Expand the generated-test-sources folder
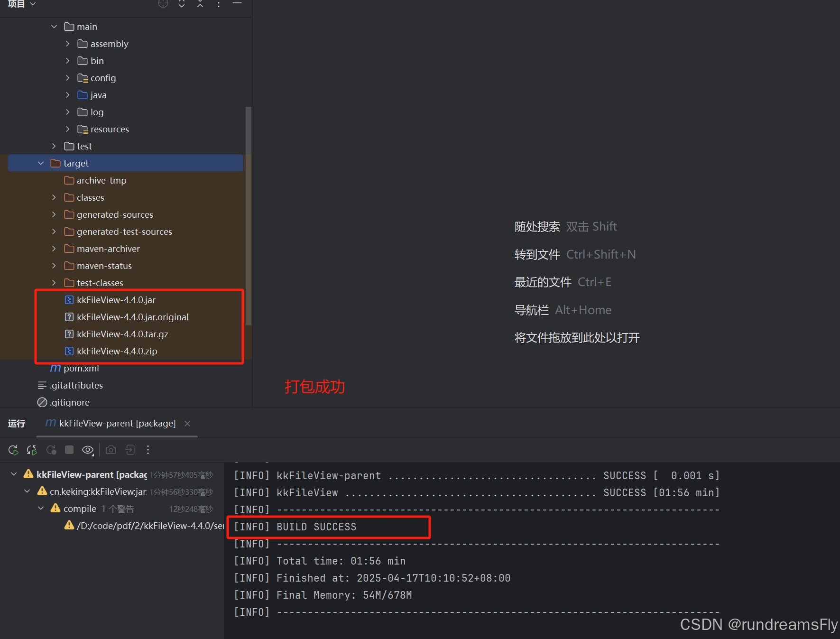Viewport: 840px width, 639px height. pyautogui.click(x=54, y=232)
